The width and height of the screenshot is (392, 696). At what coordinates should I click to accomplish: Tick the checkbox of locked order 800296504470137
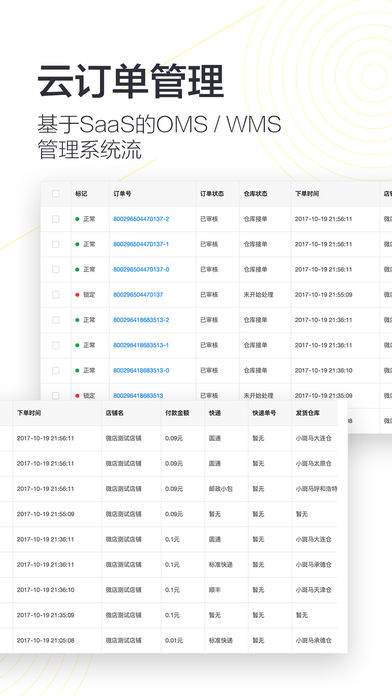pos(55,294)
